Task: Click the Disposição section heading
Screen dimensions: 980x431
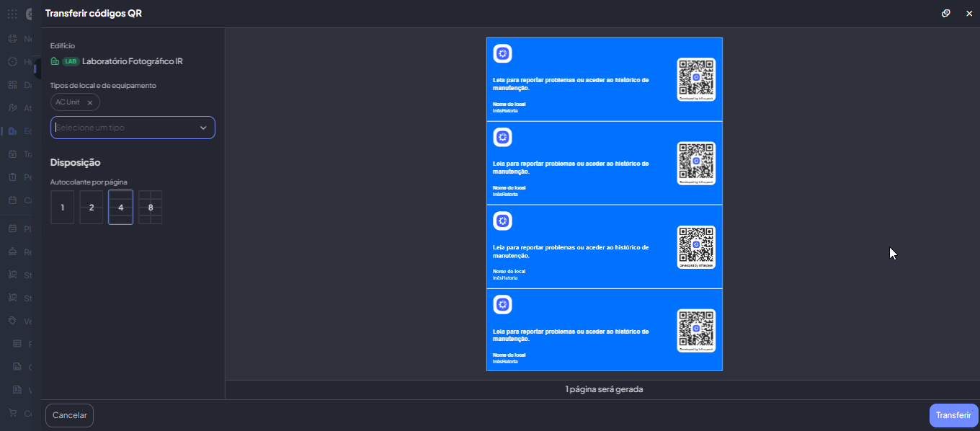Action: tap(75, 162)
